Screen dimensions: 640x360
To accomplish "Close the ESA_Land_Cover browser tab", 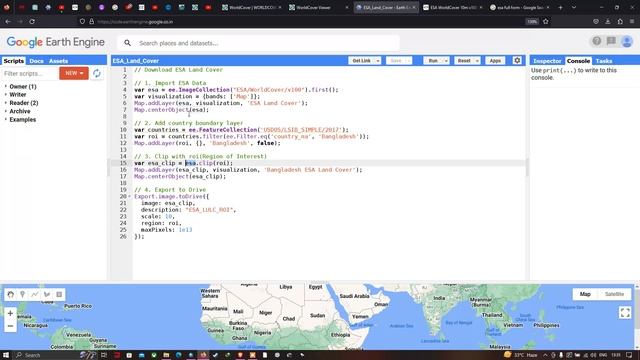I will point(413,7).
